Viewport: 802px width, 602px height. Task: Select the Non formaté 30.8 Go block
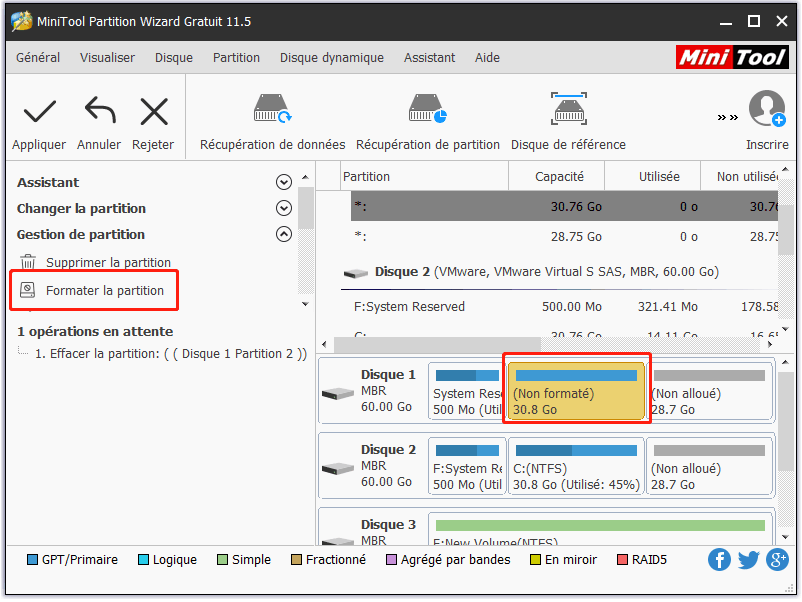click(x=576, y=391)
